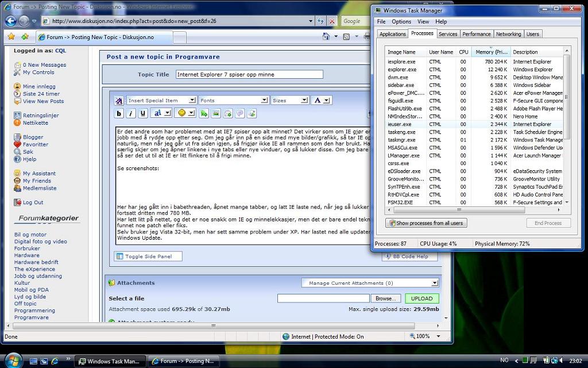
Task: Click the Browse... button for attachments
Action: click(385, 298)
